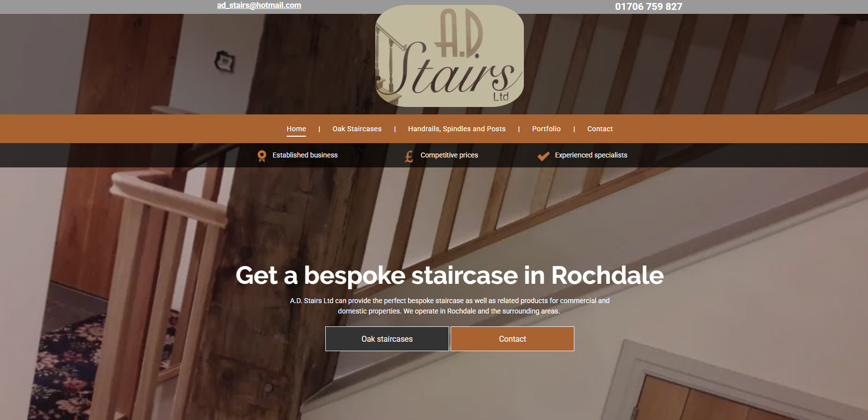Go to the Oak Staircases page
Image resolution: width=868 pixels, height=420 pixels.
357,129
